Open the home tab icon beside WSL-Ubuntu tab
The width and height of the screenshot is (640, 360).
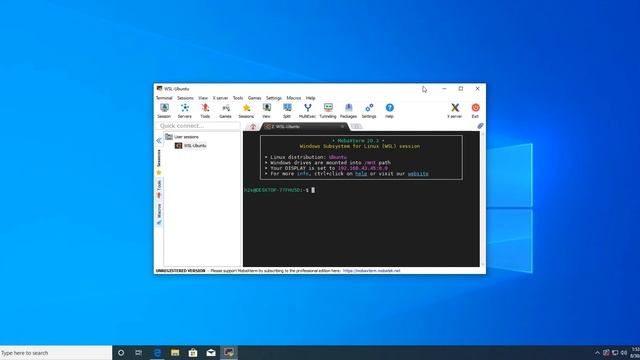click(253, 127)
